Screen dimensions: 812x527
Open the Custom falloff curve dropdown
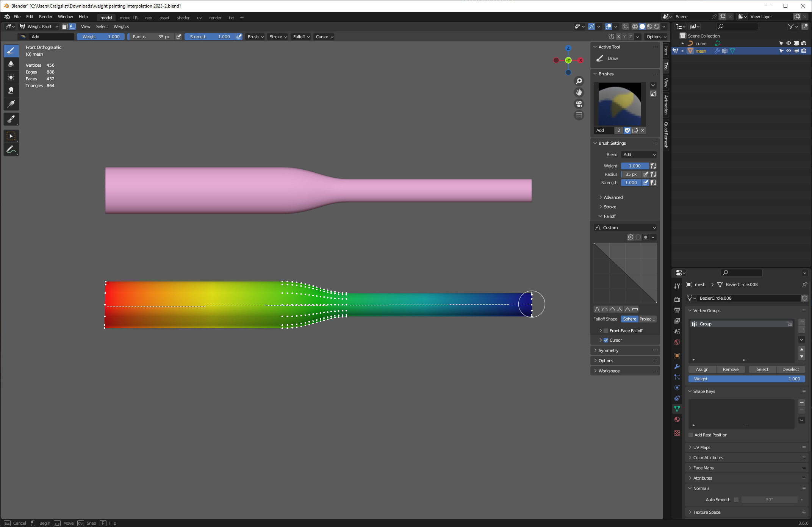pyautogui.click(x=625, y=228)
